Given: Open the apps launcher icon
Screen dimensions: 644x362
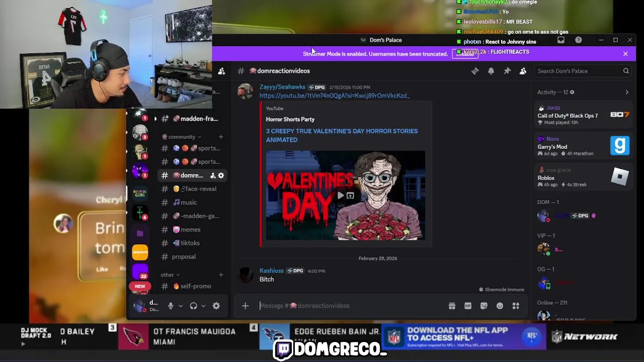Looking at the screenshot, I should point(516,306).
